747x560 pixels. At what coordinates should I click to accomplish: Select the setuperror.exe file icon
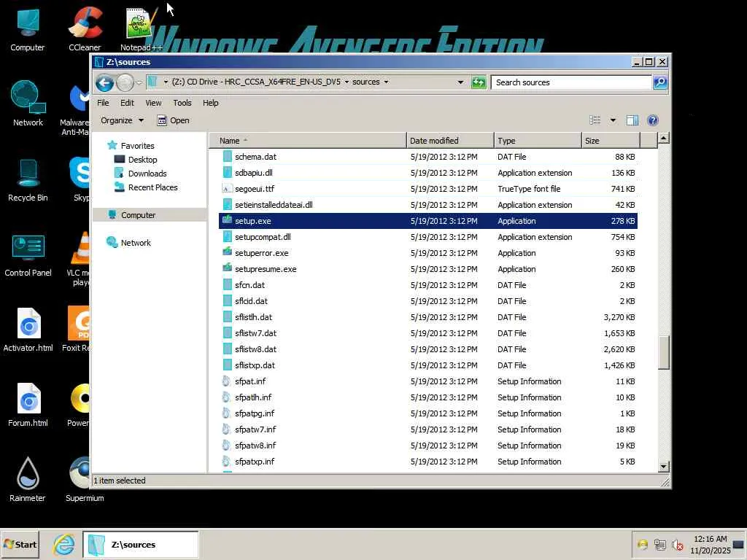click(228, 252)
